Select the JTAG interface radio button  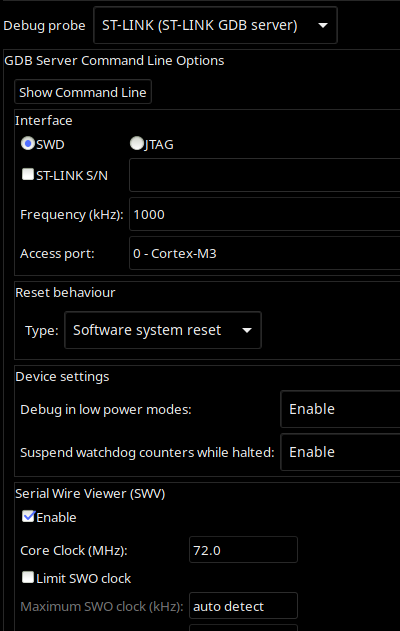pos(137,143)
